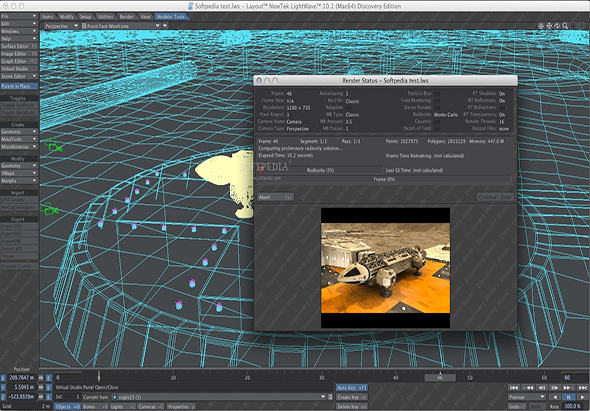The height and width of the screenshot is (411, 590).
Task: Switch to Lights edit mode
Action: (x=123, y=407)
